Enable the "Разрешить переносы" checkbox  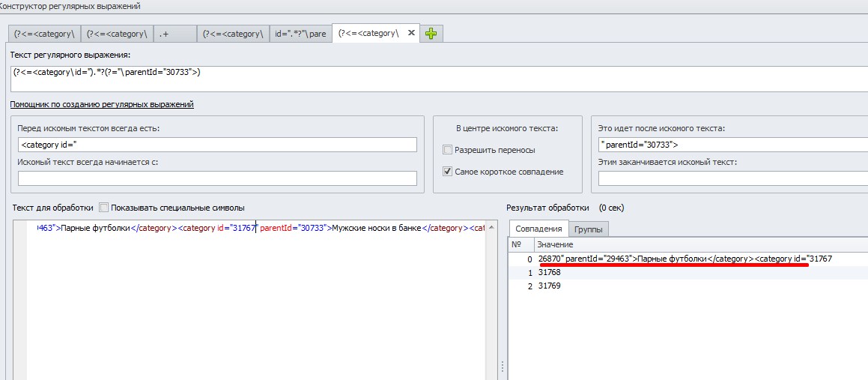tap(448, 150)
